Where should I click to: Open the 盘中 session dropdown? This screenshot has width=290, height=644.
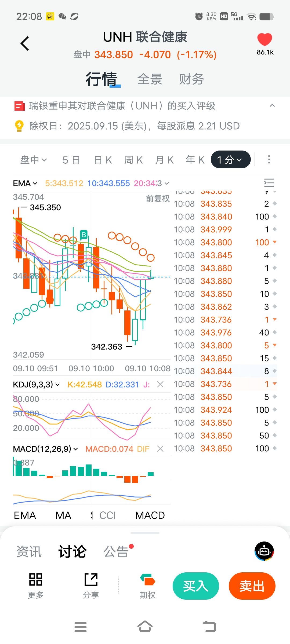(x=34, y=160)
